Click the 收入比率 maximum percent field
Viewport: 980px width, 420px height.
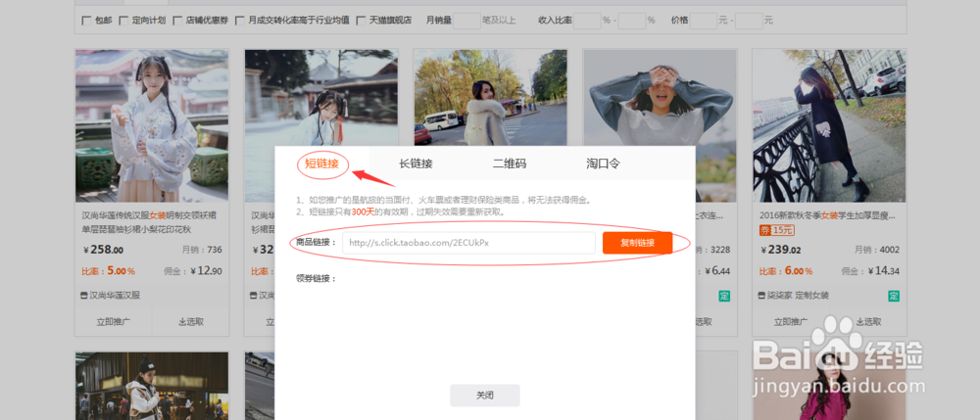point(632,21)
